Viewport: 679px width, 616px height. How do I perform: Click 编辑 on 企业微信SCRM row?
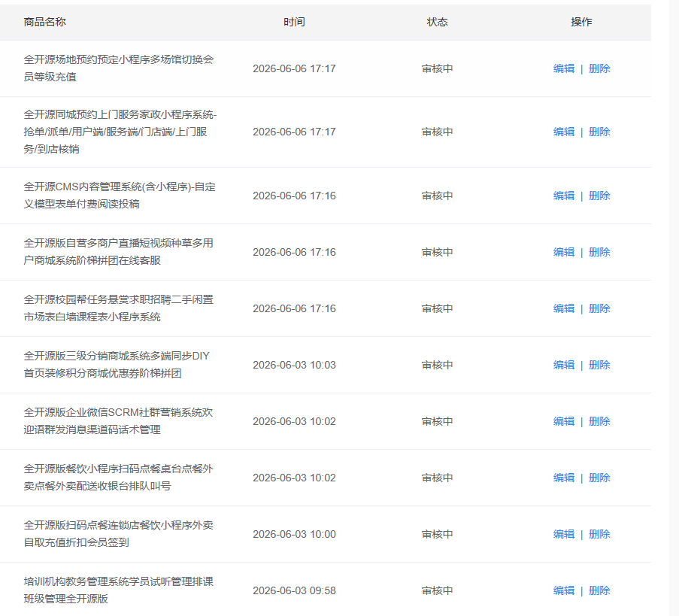(x=564, y=421)
